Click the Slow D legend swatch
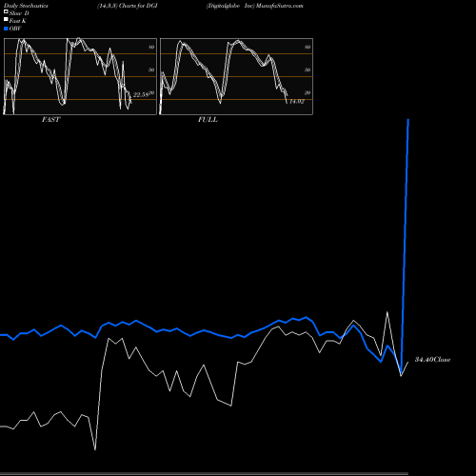Screen dimensions: 476x476 pyautogui.click(x=6, y=12)
